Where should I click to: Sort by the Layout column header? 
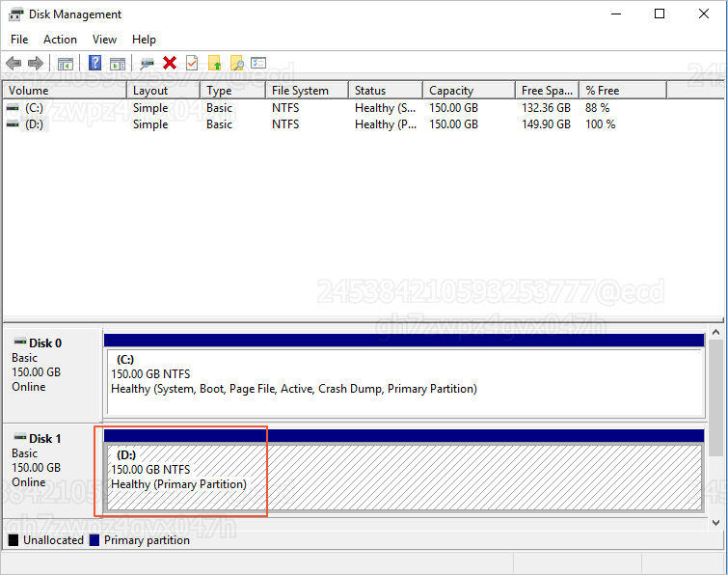tap(164, 90)
